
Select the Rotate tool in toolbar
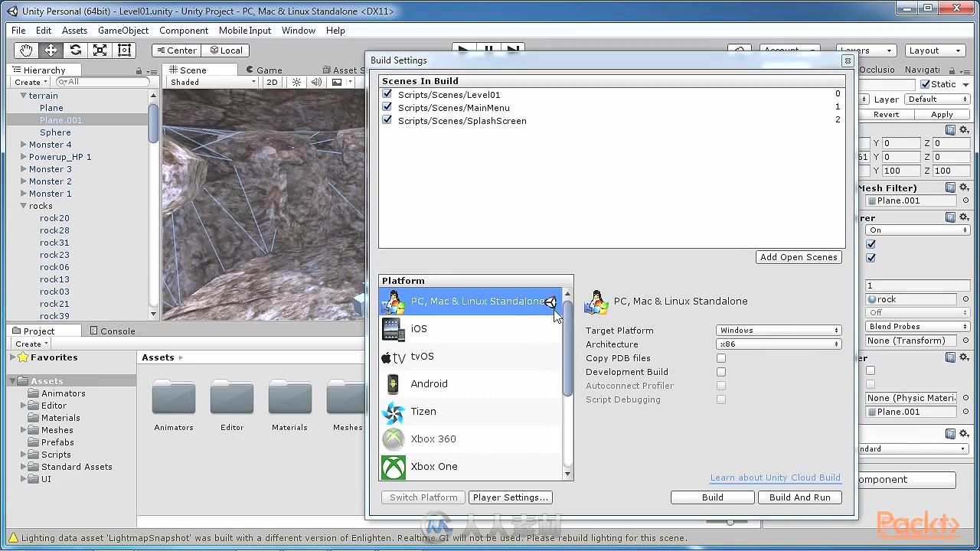(75, 51)
